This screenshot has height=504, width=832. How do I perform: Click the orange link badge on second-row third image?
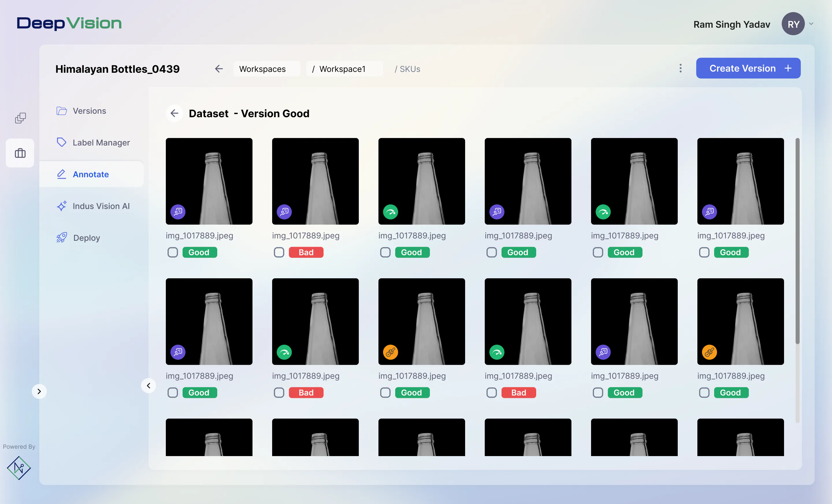390,352
